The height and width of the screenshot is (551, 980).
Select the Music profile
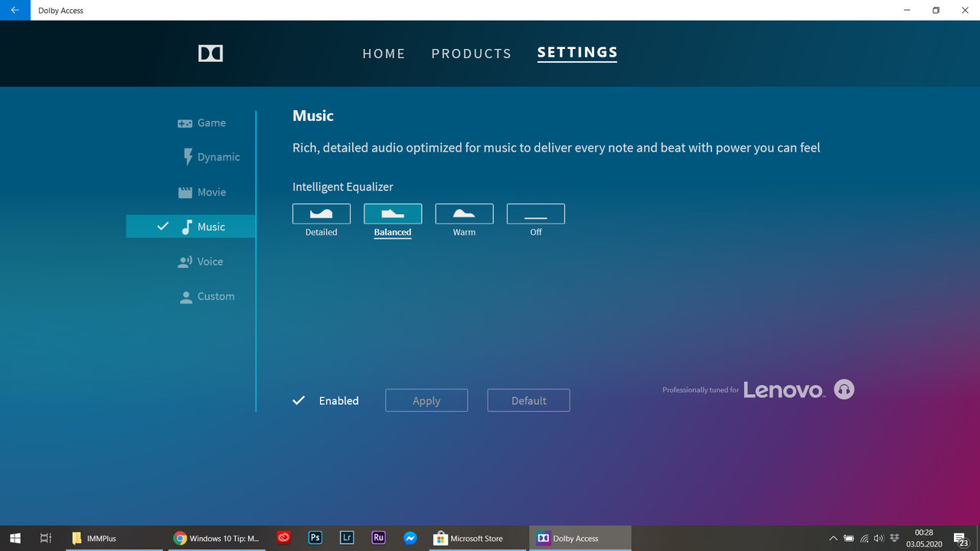coord(191,227)
